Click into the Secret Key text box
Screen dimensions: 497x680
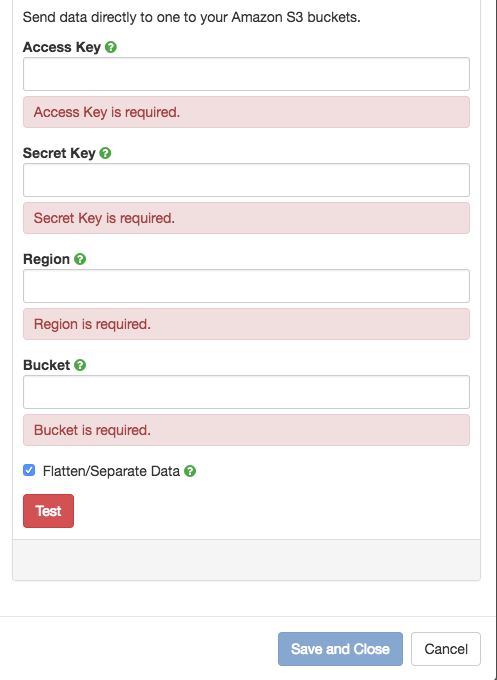coord(246,180)
